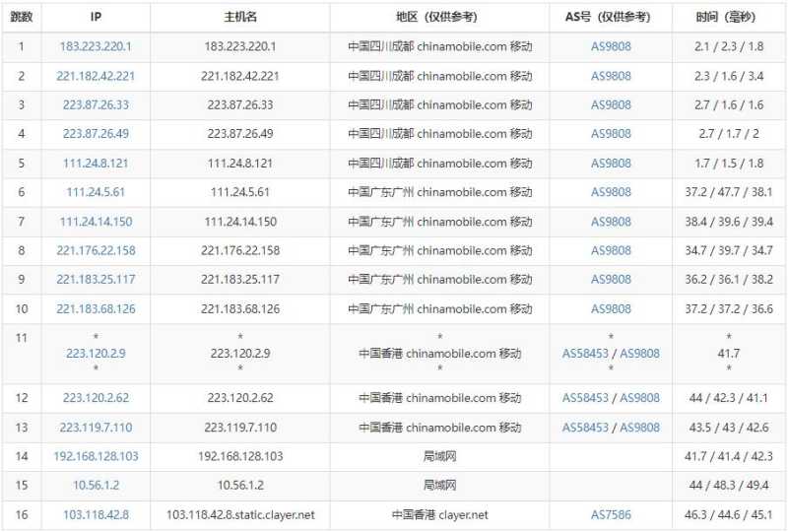The height and width of the screenshot is (532, 788).
Task: Click time value 43.5 / 43 / 42.6
Action: (x=729, y=428)
